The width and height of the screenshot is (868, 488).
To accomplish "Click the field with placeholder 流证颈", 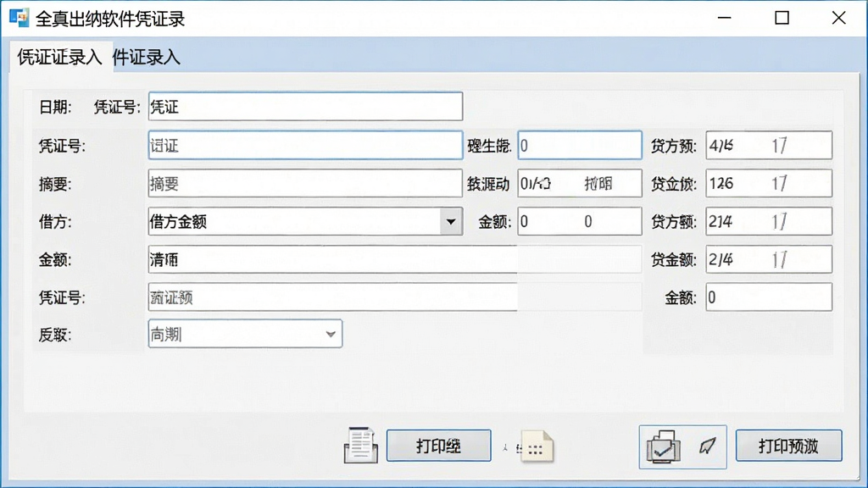I will point(332,297).
